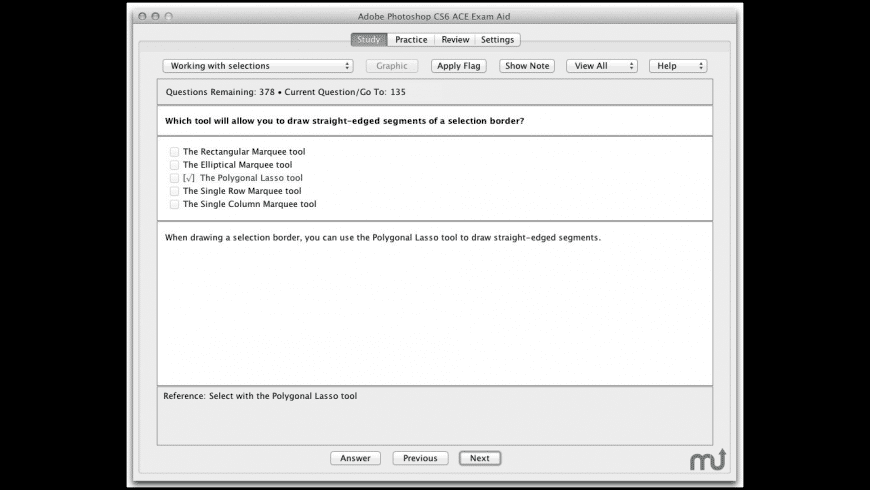Switch to the Study tab
Screen dimensions: 870x490
coord(369,39)
